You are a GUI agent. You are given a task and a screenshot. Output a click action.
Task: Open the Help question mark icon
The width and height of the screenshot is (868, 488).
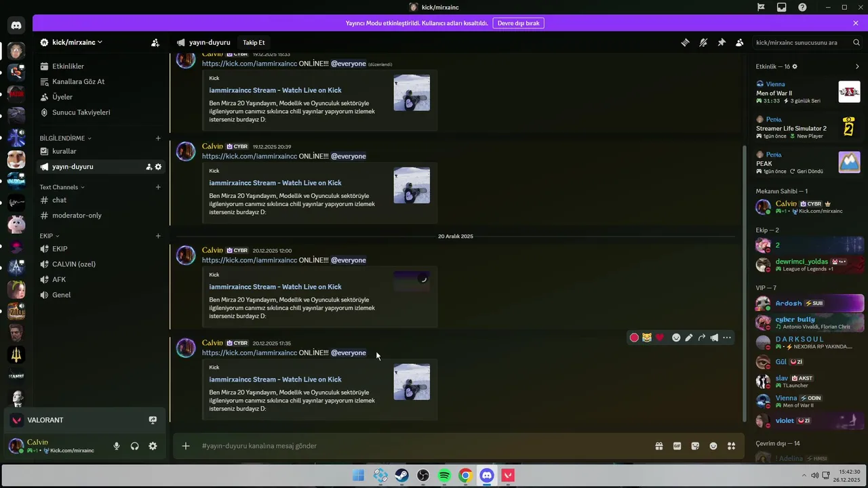click(803, 7)
